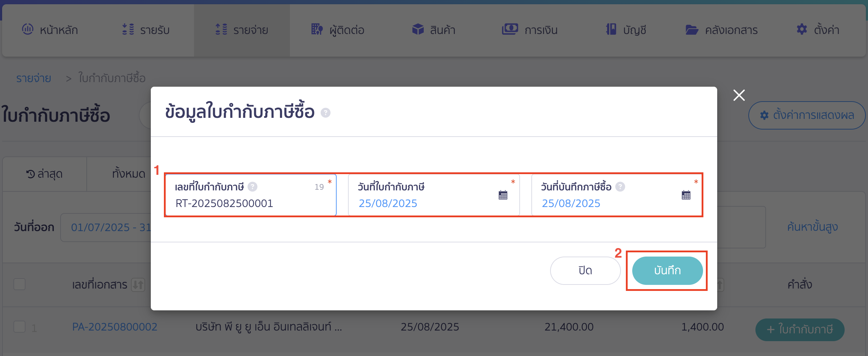The height and width of the screenshot is (356, 868).
Task: Click tax amount cell 1,400.00
Action: (x=702, y=327)
